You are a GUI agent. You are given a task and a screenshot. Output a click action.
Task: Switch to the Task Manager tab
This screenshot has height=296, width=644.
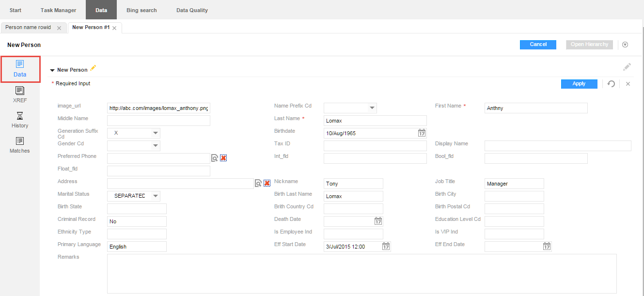(x=58, y=10)
